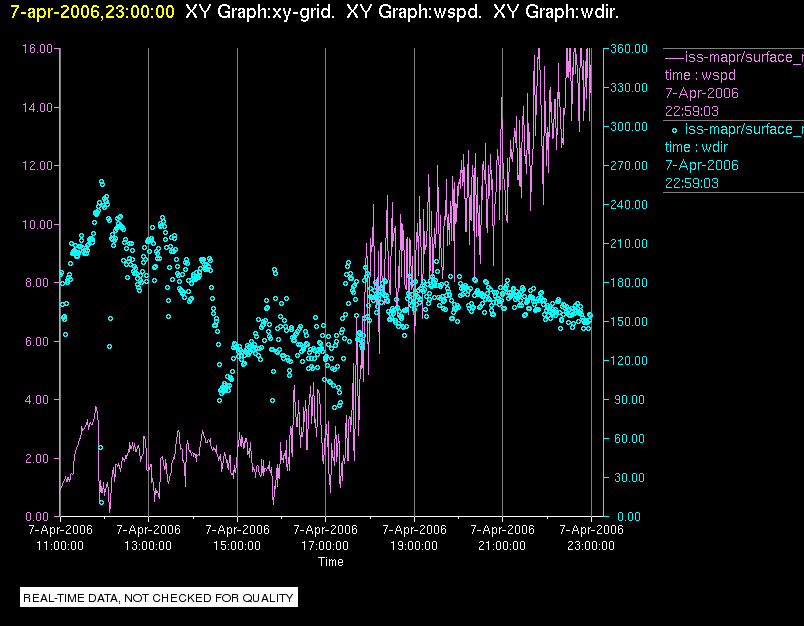
Task: Click the 'time : wdir' legend text
Action: pyautogui.click(x=696, y=147)
